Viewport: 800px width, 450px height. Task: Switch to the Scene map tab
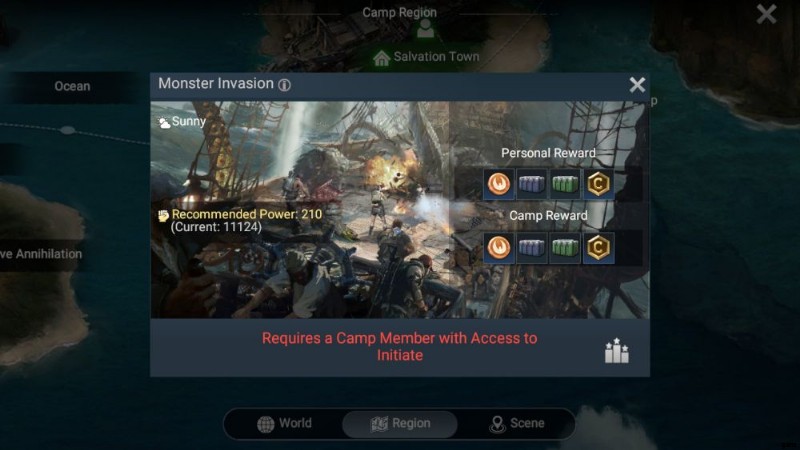click(516, 423)
